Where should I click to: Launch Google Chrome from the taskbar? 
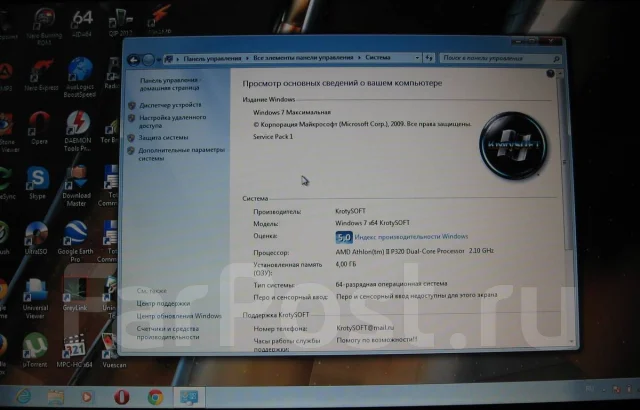pyautogui.click(x=156, y=397)
